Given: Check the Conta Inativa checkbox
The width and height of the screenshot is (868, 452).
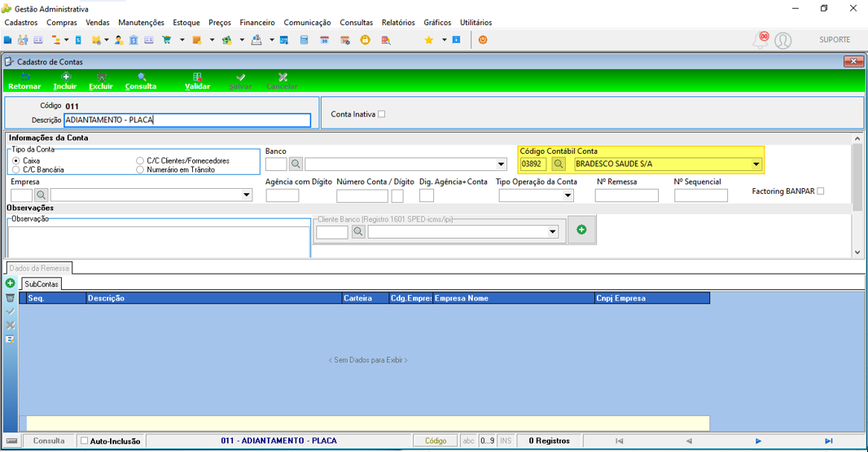Looking at the screenshot, I should click(x=381, y=114).
